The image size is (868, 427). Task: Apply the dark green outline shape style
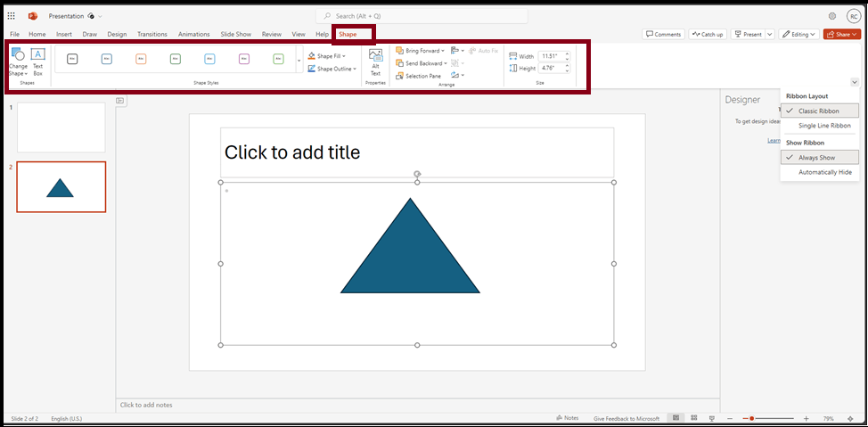(175, 59)
